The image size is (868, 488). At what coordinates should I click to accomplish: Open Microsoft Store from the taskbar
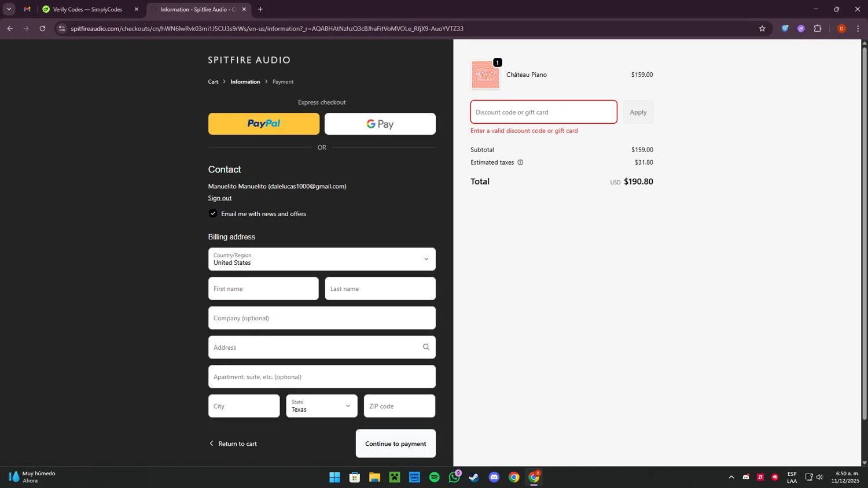point(355,477)
